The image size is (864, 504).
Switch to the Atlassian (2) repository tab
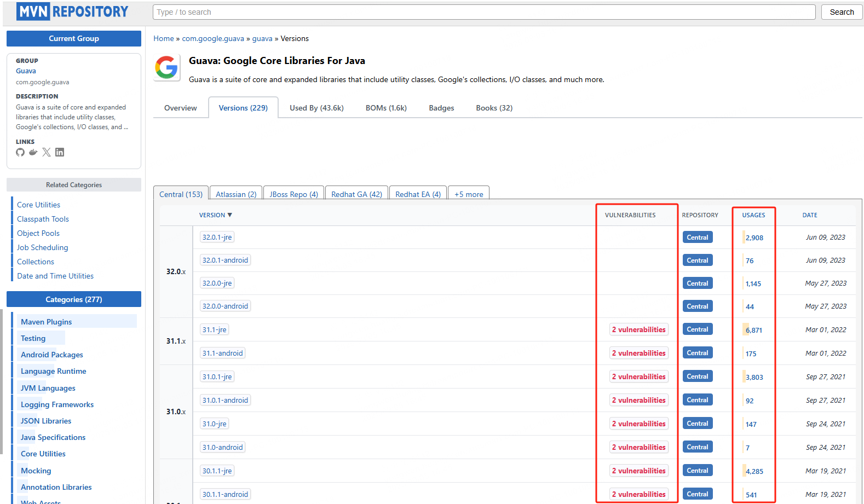pos(236,194)
